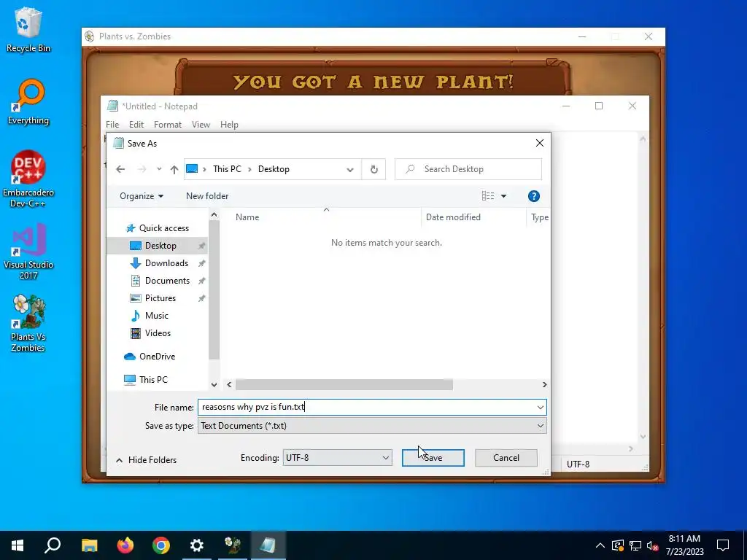
Task: Click the Search Desktop box
Action: point(468,169)
